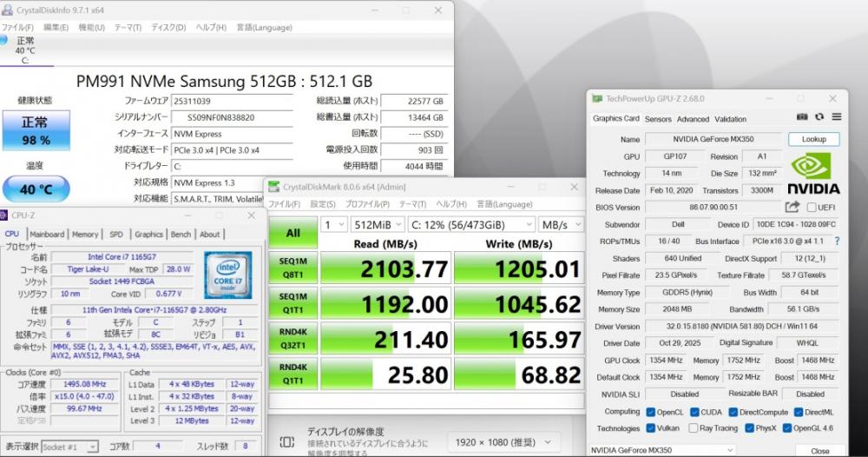Click the power-on hours value 4044 時間
The image size is (868, 457).
click(414, 166)
